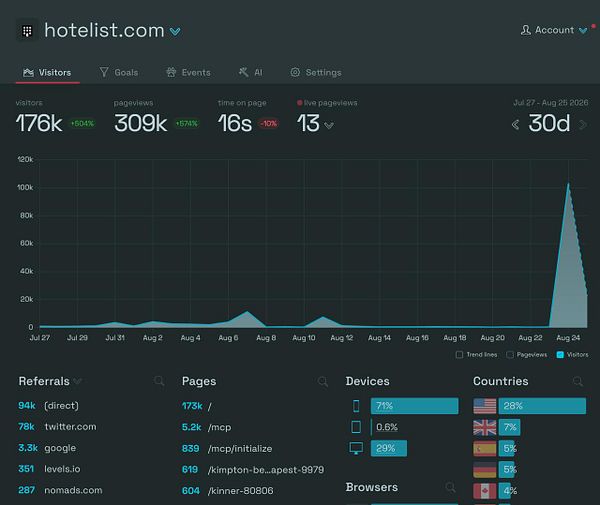Expand the Referrals dropdown
The width and height of the screenshot is (600, 505).
click(x=77, y=381)
